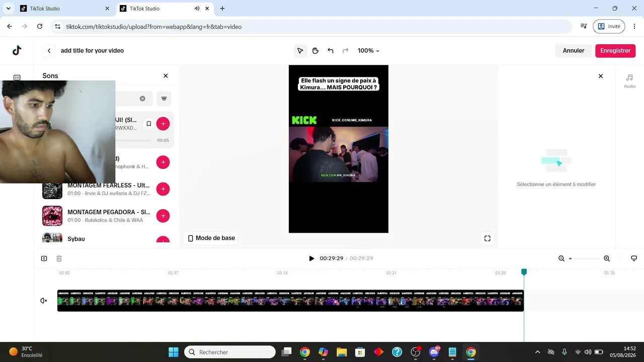
Task: Split the clip at the playhead
Action: [x=44, y=258]
